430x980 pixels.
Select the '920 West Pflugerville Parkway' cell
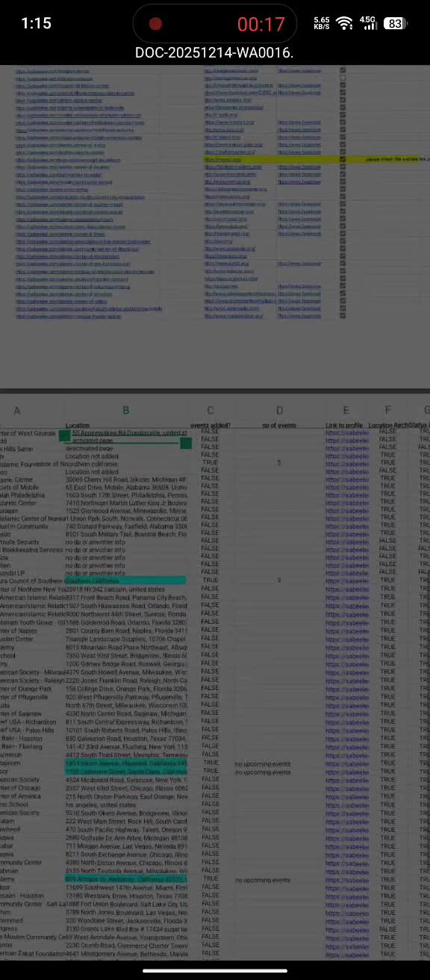coord(125,697)
